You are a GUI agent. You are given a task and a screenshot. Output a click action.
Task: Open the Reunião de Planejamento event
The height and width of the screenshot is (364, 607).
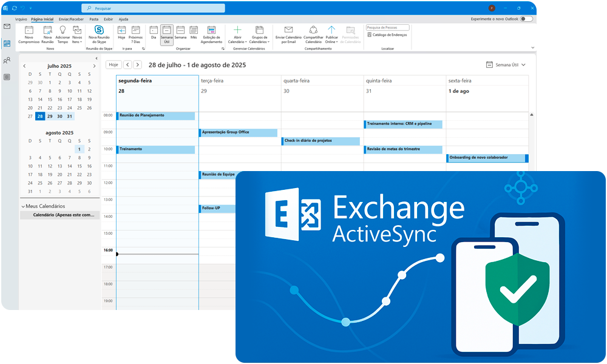(156, 115)
